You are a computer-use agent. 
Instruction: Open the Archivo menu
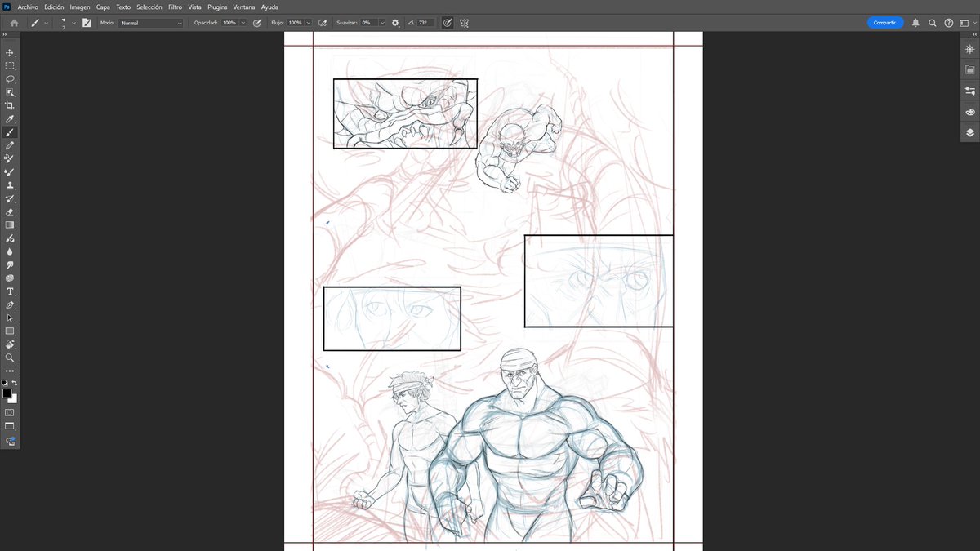[28, 7]
